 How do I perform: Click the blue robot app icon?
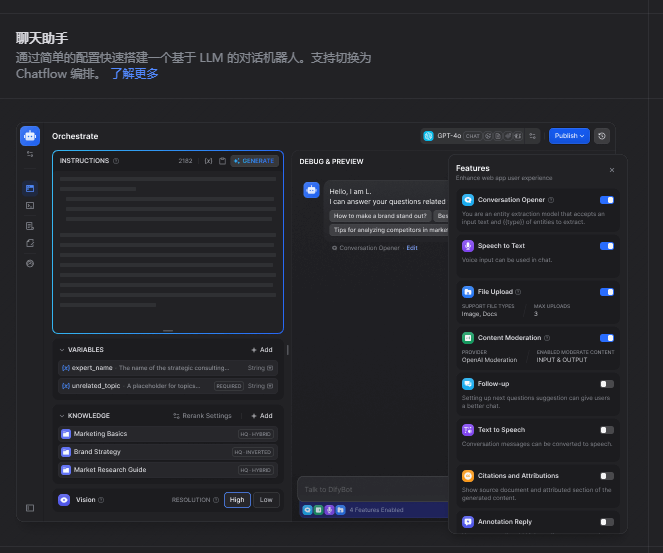[x=30, y=136]
